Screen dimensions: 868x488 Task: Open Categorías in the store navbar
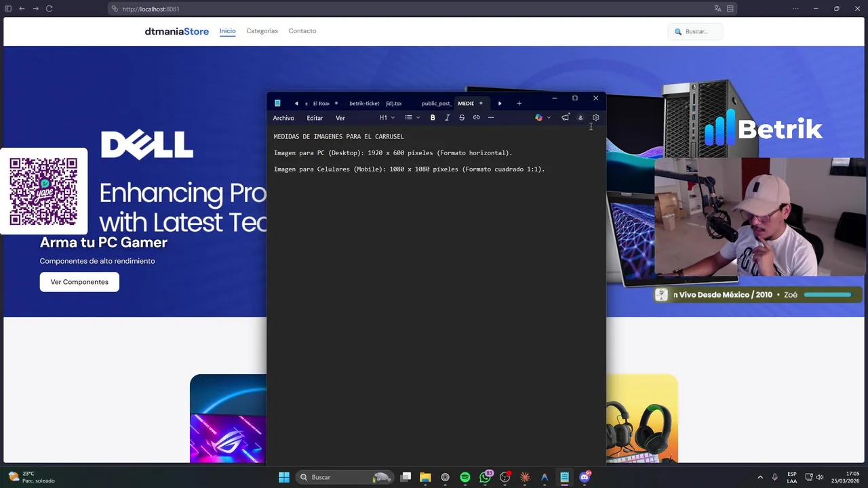pyautogui.click(x=262, y=31)
